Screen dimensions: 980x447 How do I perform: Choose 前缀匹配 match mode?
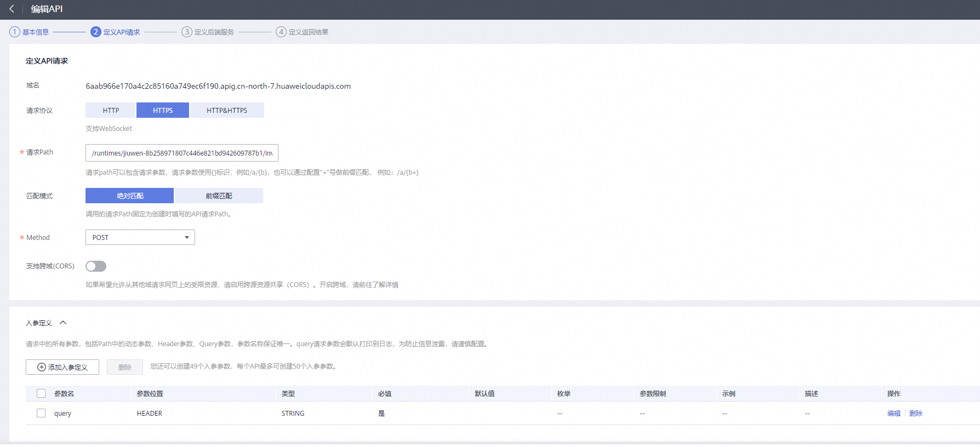tap(219, 196)
